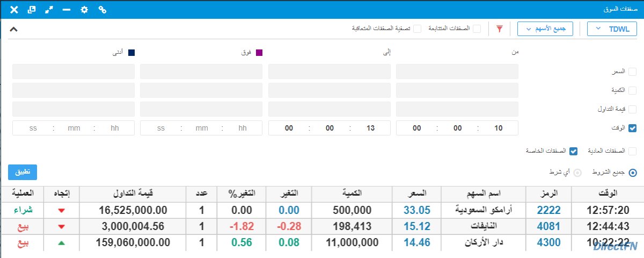The width and height of the screenshot is (644, 258).
Task: Click the تطبيق apply button
Action: [23, 172]
